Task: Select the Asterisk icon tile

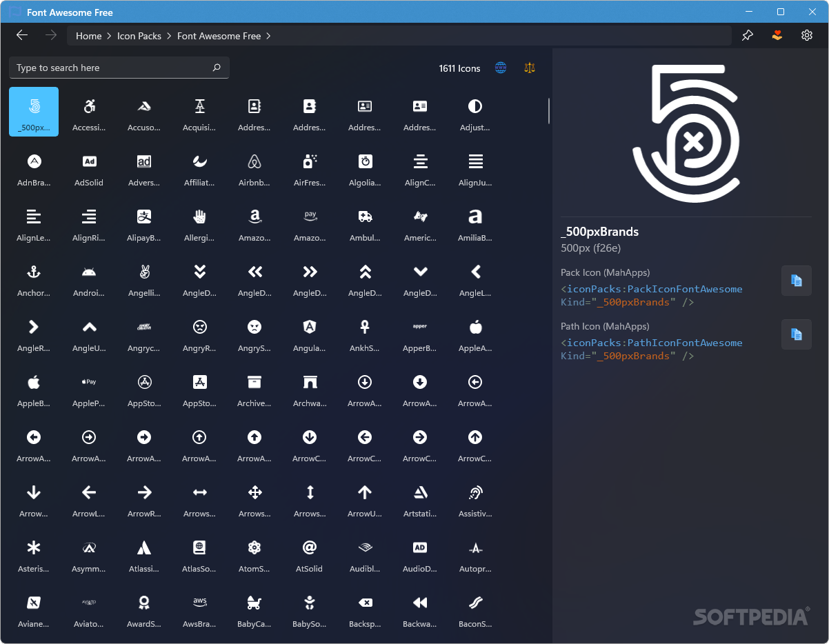Action: 34,553
